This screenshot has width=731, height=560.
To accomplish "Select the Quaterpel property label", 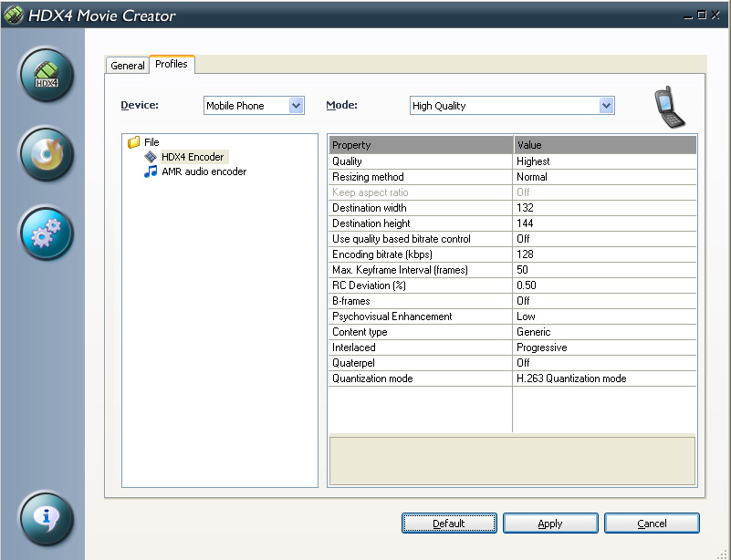I will pos(353,363).
